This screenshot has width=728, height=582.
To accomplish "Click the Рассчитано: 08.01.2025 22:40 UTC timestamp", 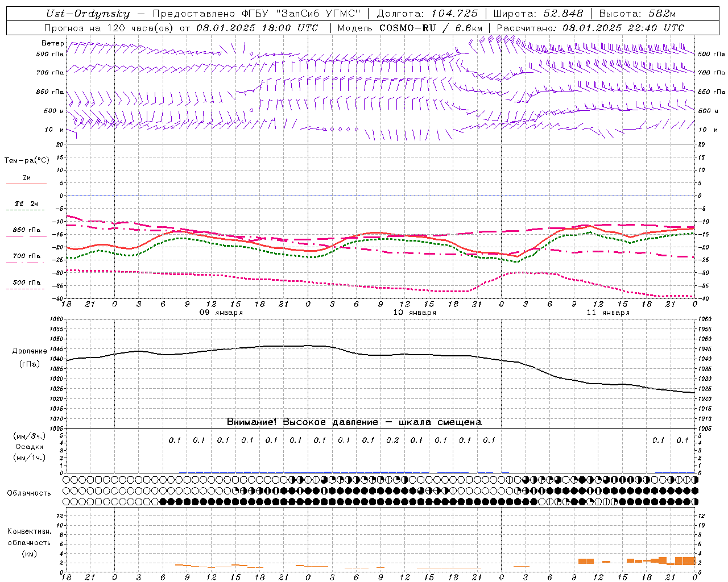I will (x=590, y=28).
